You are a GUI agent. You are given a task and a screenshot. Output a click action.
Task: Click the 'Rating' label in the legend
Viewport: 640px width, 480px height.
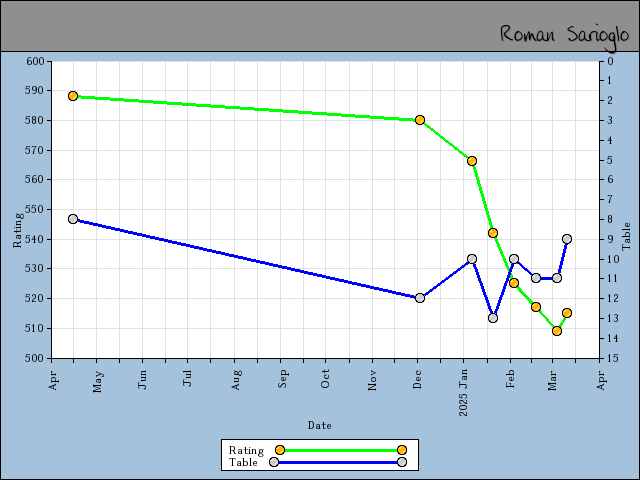point(246,450)
